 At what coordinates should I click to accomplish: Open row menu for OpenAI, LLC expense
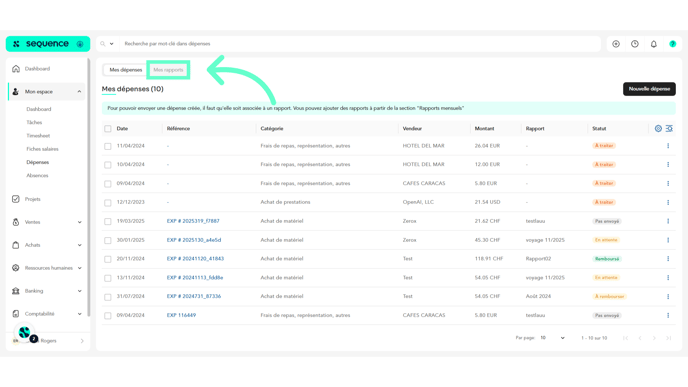(x=668, y=202)
